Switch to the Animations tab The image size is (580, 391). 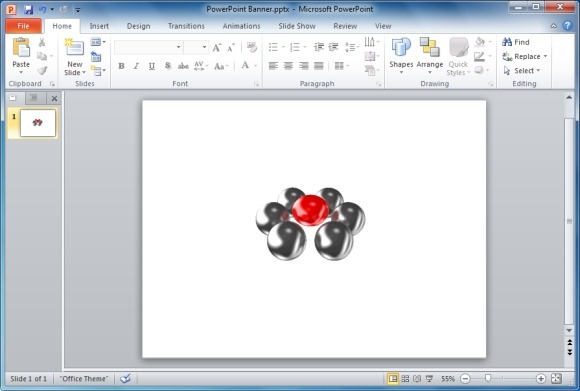click(241, 26)
